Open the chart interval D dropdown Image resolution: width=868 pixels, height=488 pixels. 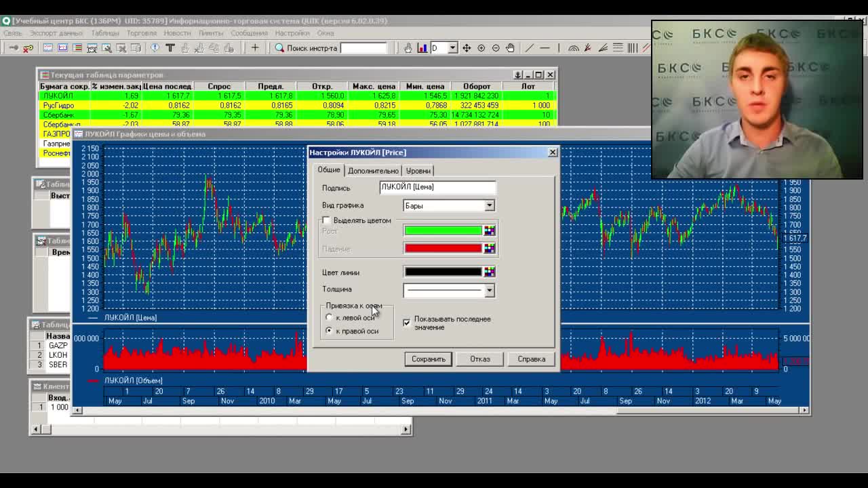pos(452,48)
